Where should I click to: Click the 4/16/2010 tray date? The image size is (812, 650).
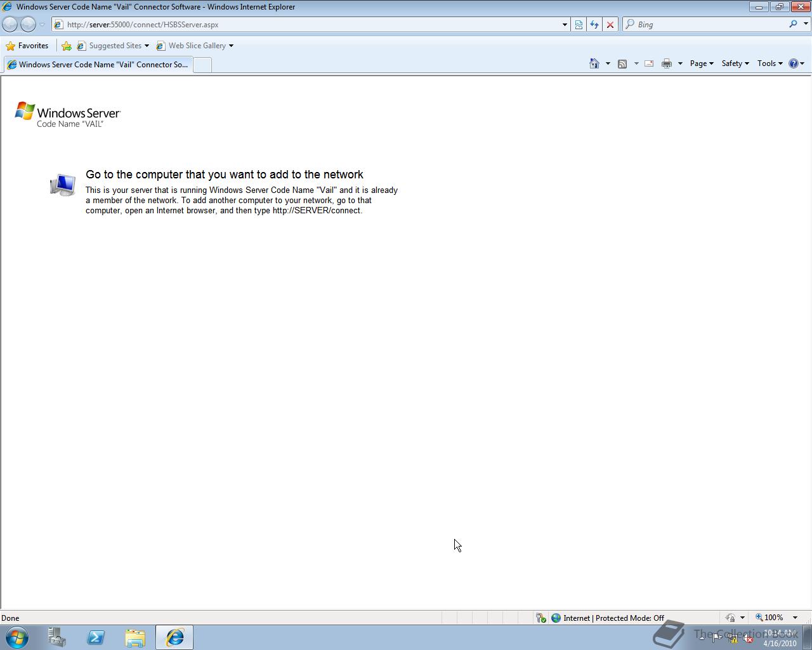(780, 644)
